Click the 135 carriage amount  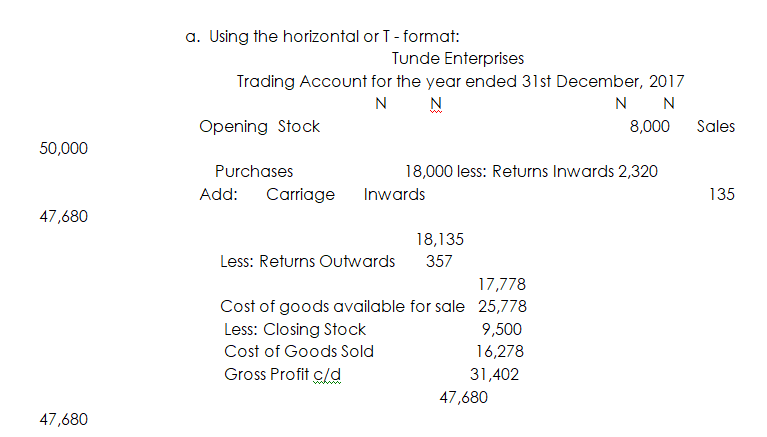[721, 194]
